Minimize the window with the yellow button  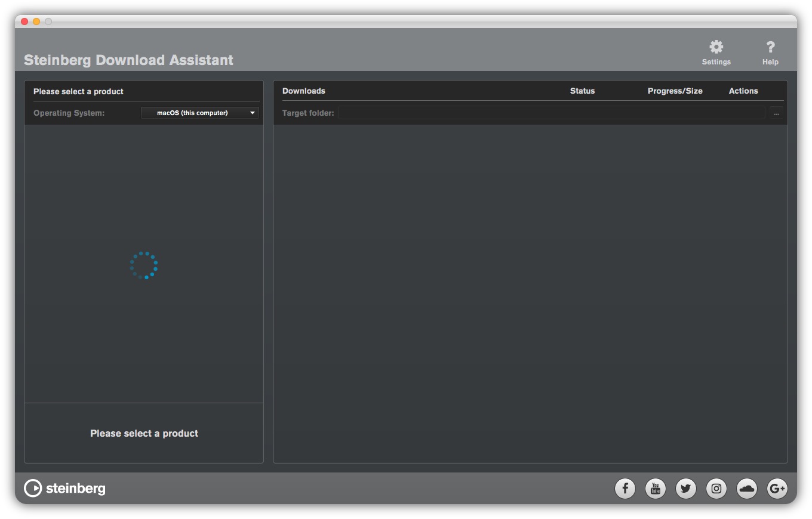point(36,21)
